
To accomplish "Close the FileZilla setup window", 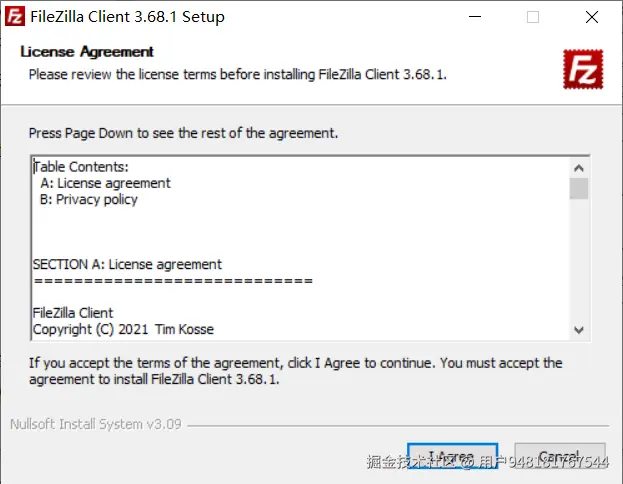I will [x=591, y=17].
